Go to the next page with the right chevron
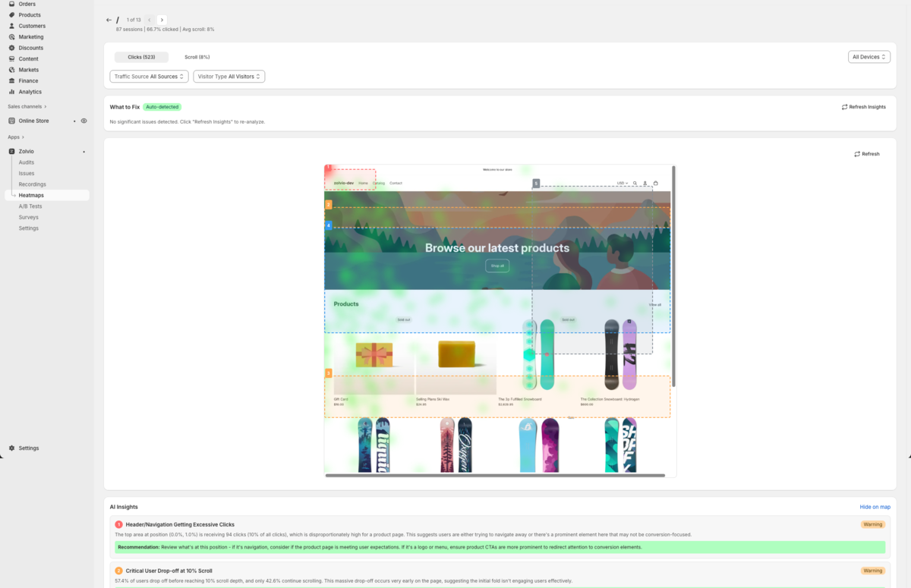 point(162,20)
